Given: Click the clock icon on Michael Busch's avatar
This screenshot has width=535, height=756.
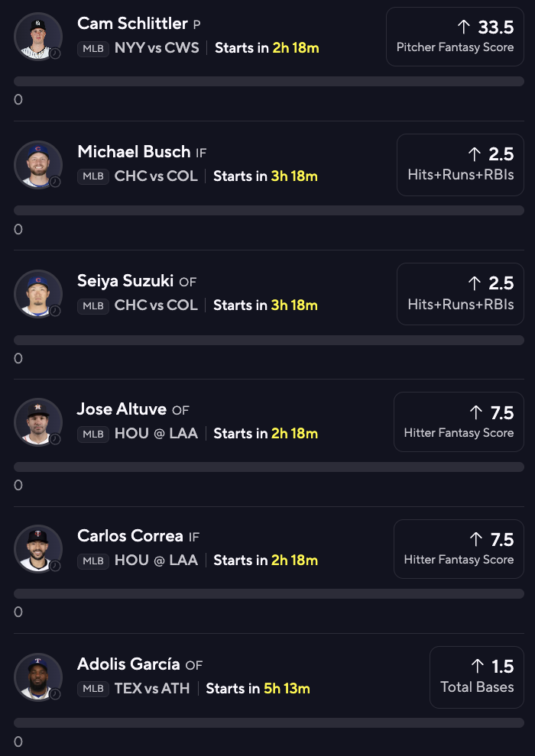Looking at the screenshot, I should [x=55, y=182].
